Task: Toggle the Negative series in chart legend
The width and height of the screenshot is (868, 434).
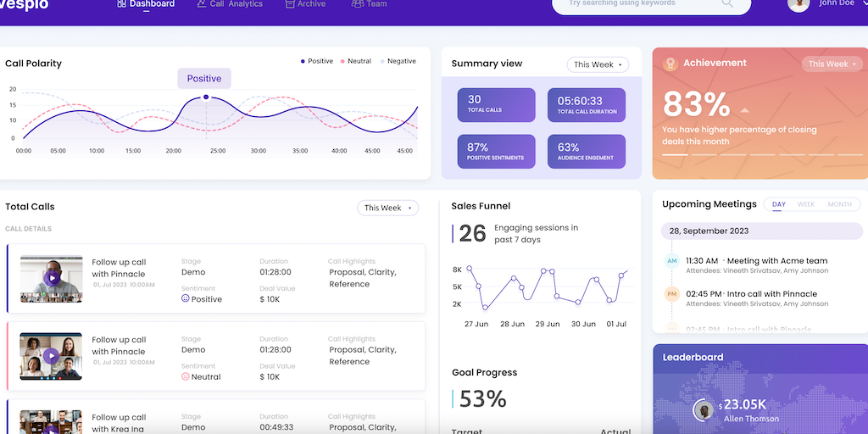Action: pos(398,61)
